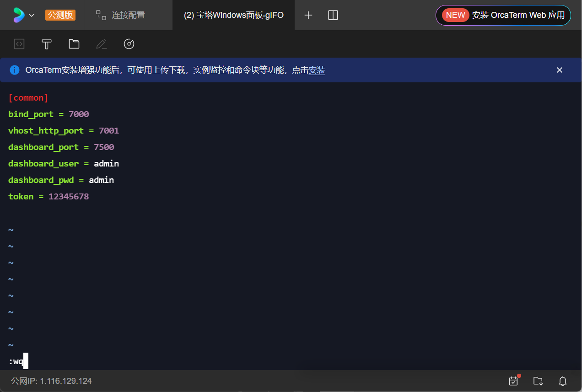Image resolution: width=582 pixels, height=392 pixels.
Task: Open the notifications bell icon
Action: [x=563, y=381]
